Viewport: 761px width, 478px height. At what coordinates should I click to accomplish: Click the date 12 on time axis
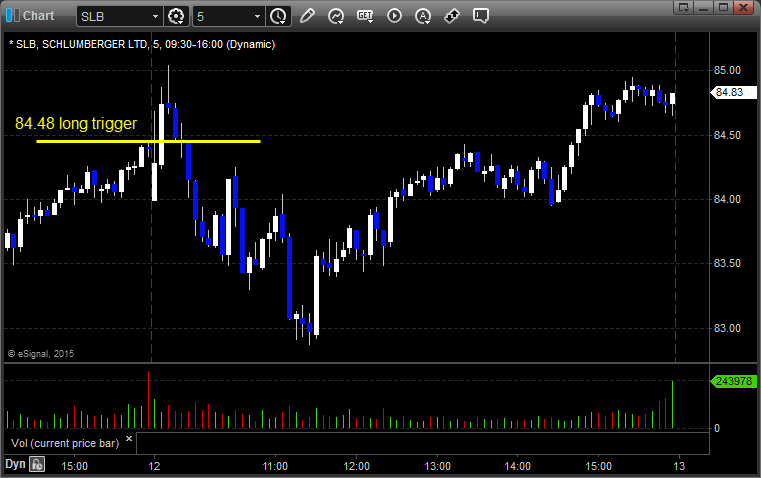[154, 466]
